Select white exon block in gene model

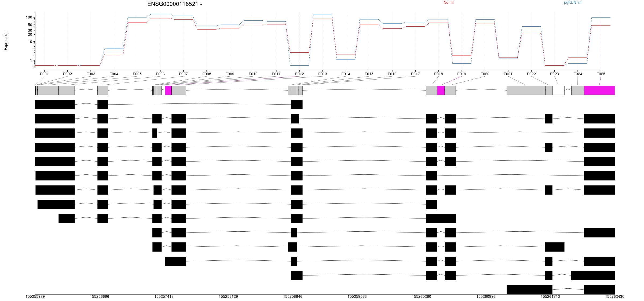(x=558, y=90)
